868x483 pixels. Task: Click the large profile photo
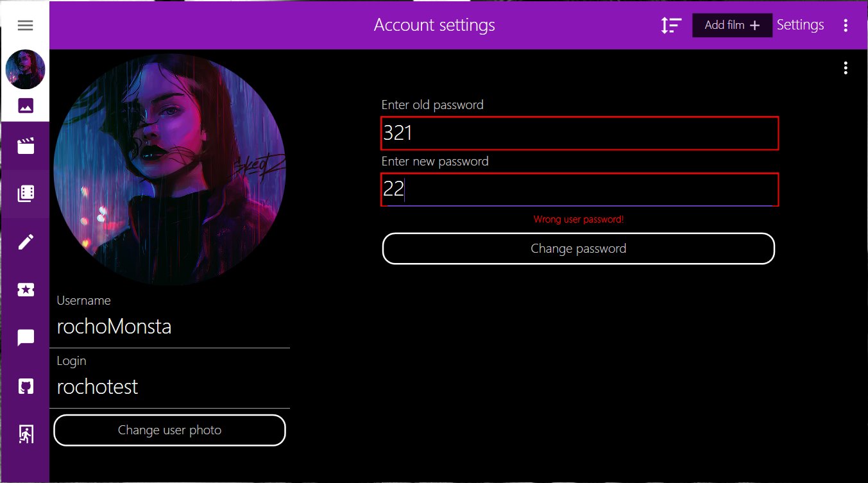pyautogui.click(x=169, y=169)
